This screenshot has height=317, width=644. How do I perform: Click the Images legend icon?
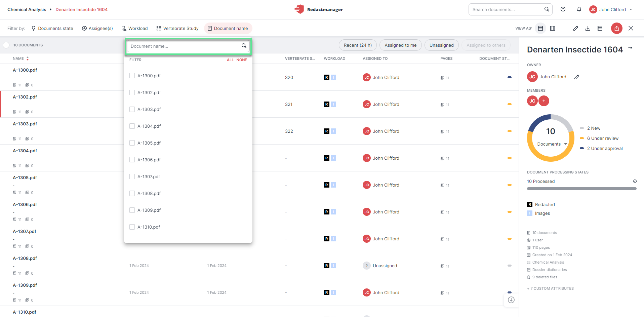click(530, 213)
